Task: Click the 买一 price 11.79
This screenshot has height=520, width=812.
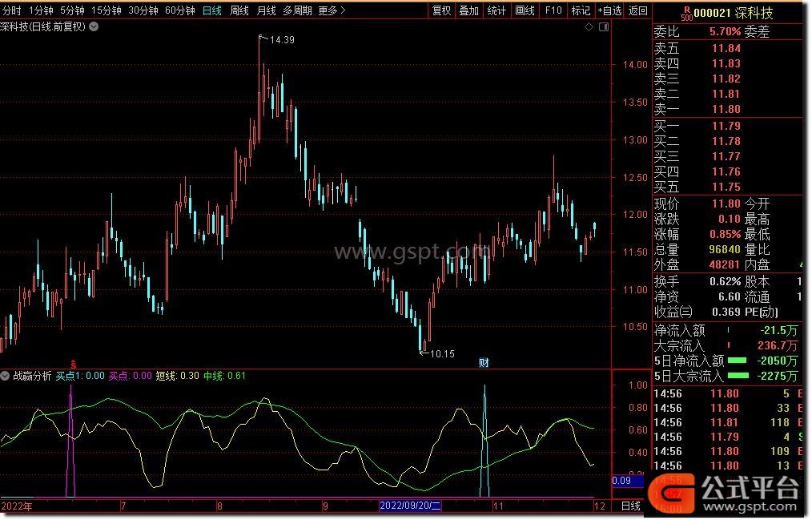Action: 726,126
